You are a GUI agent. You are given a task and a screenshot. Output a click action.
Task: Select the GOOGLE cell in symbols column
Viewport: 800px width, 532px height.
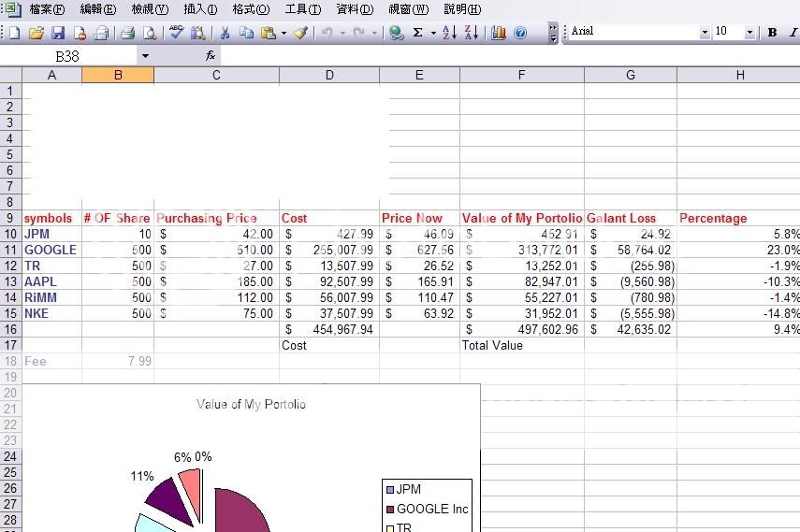coord(51,250)
